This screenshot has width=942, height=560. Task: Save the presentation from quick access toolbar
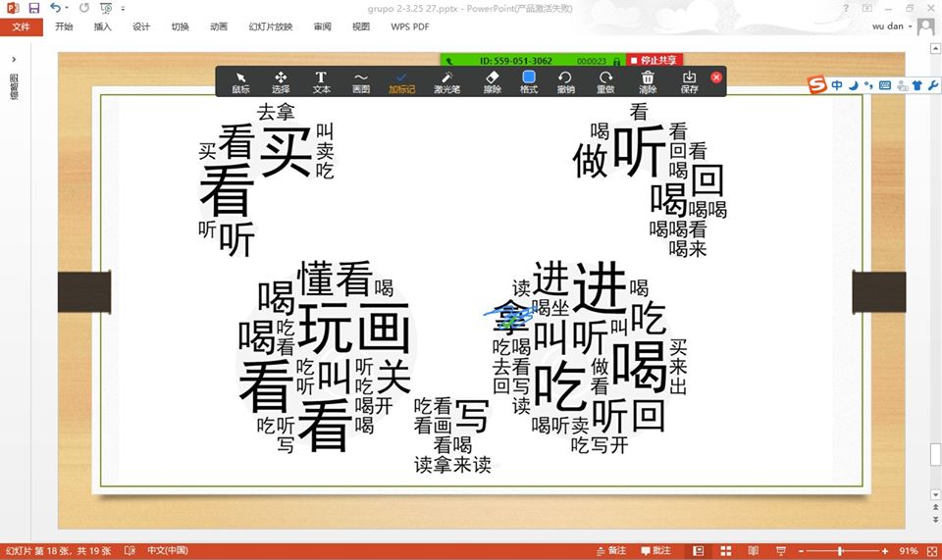click(x=33, y=8)
